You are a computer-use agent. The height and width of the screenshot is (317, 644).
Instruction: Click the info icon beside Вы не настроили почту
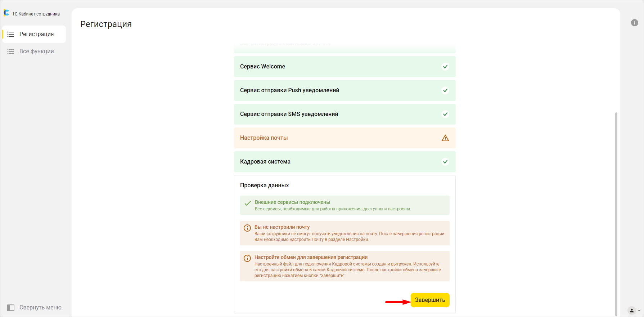click(247, 228)
